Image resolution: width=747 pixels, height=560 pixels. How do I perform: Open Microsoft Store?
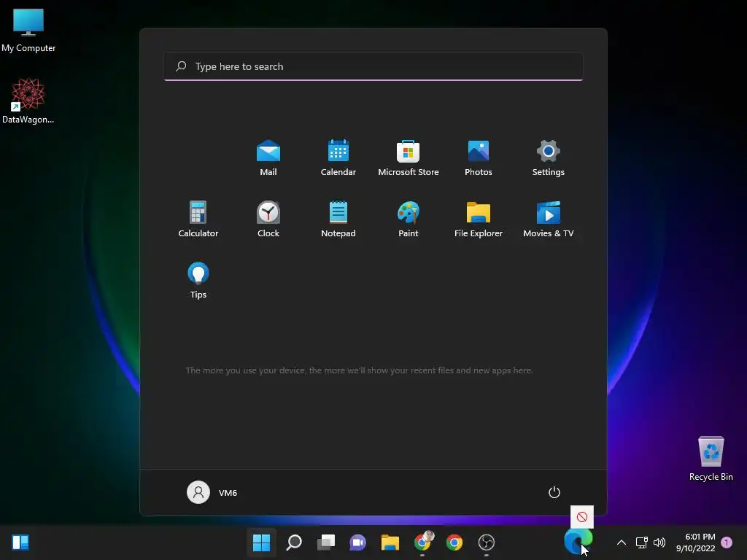[409, 158]
